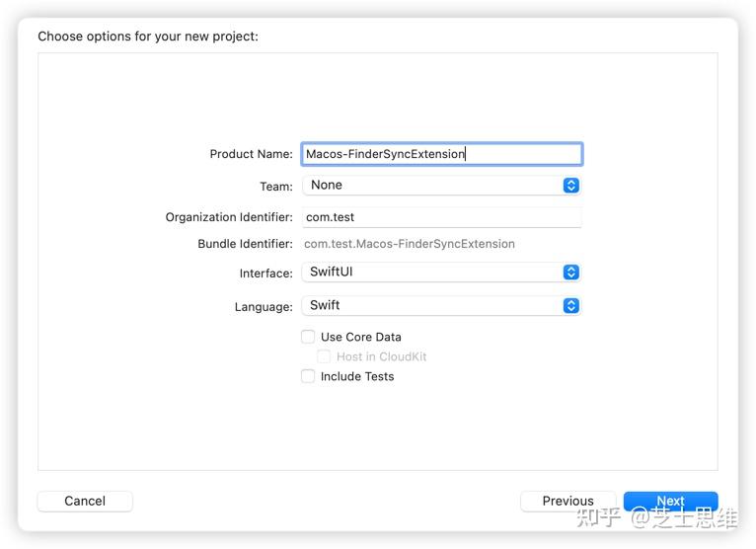Click the "Choose options for your new project" heading

point(148,37)
